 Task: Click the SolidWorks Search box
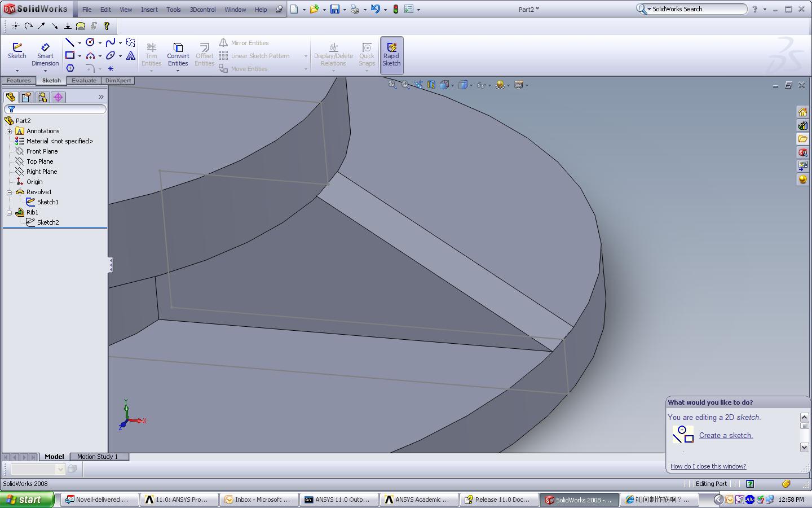pos(692,9)
